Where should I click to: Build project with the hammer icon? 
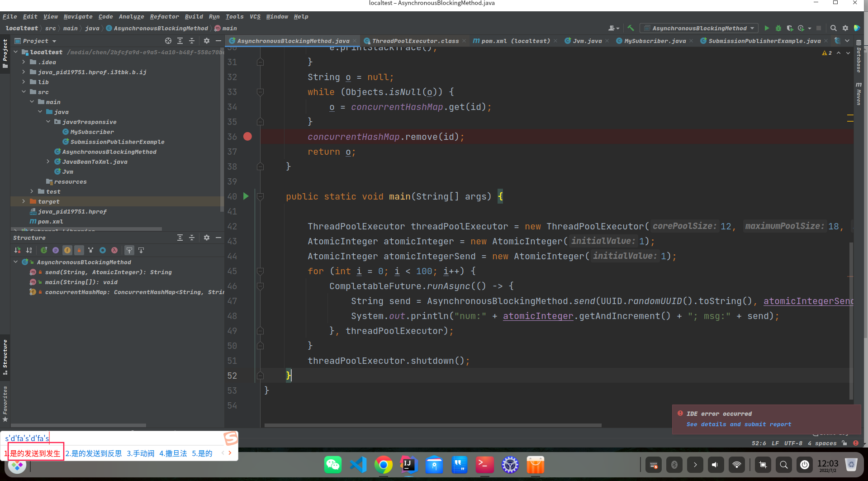(631, 28)
